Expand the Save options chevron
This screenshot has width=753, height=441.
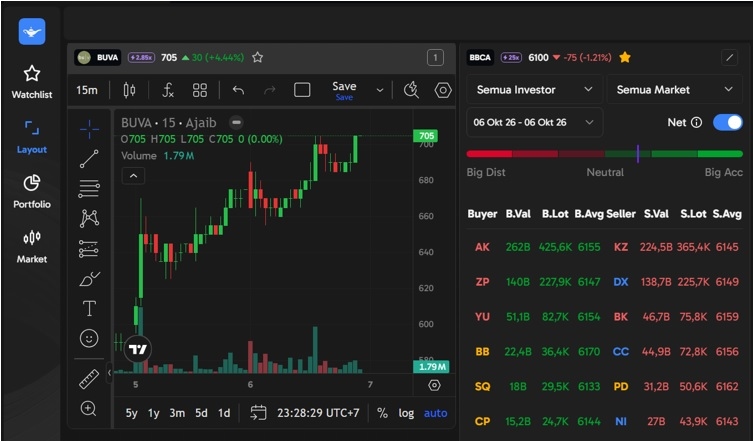coord(380,90)
